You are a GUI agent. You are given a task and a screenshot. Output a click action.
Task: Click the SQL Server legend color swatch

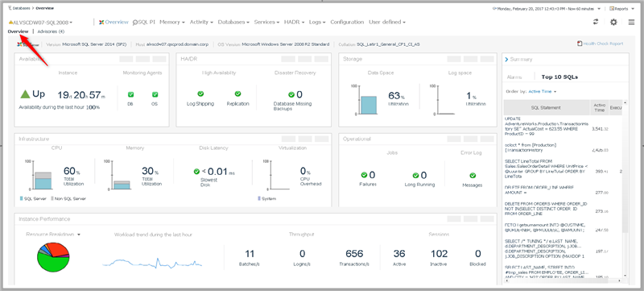click(22, 198)
